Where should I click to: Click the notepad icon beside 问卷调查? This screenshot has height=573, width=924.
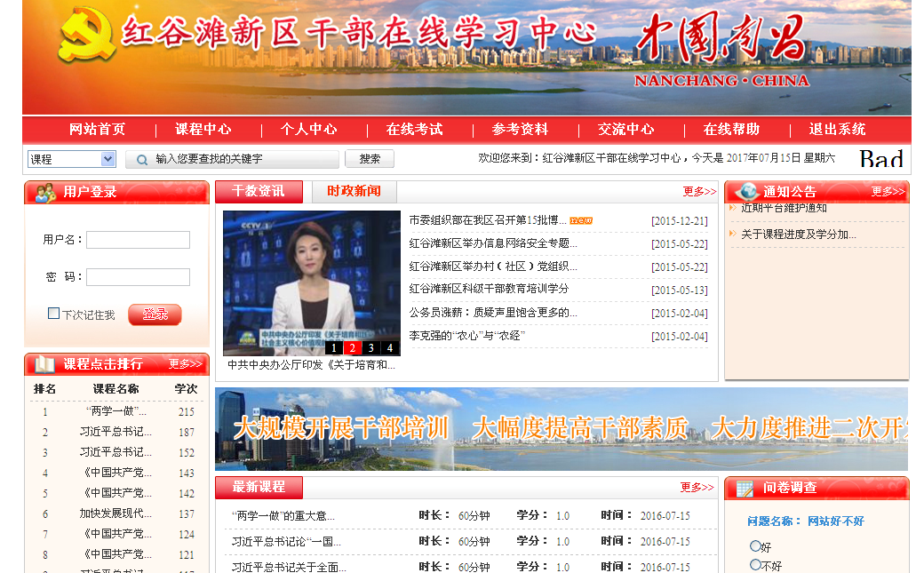coord(745,488)
